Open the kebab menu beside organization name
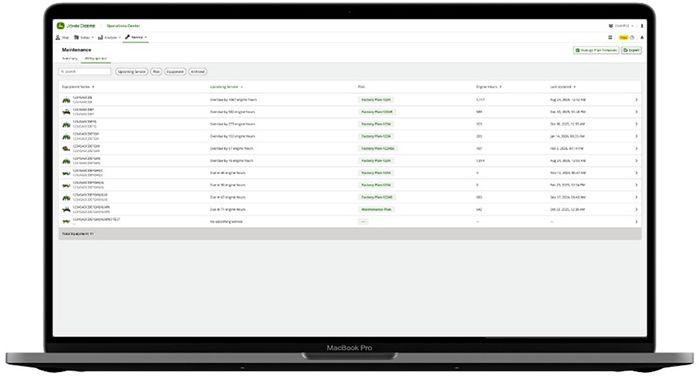This screenshot has width=700, height=381. coord(642,26)
